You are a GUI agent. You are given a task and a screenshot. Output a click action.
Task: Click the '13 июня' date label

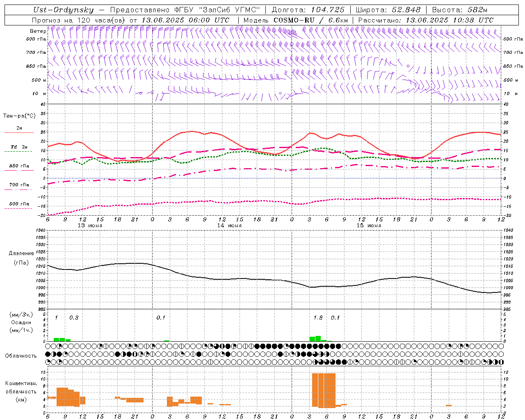[90, 226]
